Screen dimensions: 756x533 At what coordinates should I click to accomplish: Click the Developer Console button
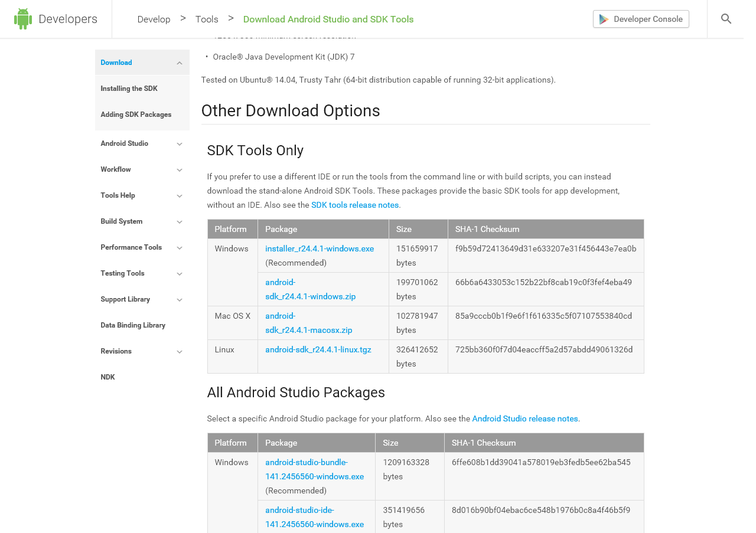(x=641, y=18)
